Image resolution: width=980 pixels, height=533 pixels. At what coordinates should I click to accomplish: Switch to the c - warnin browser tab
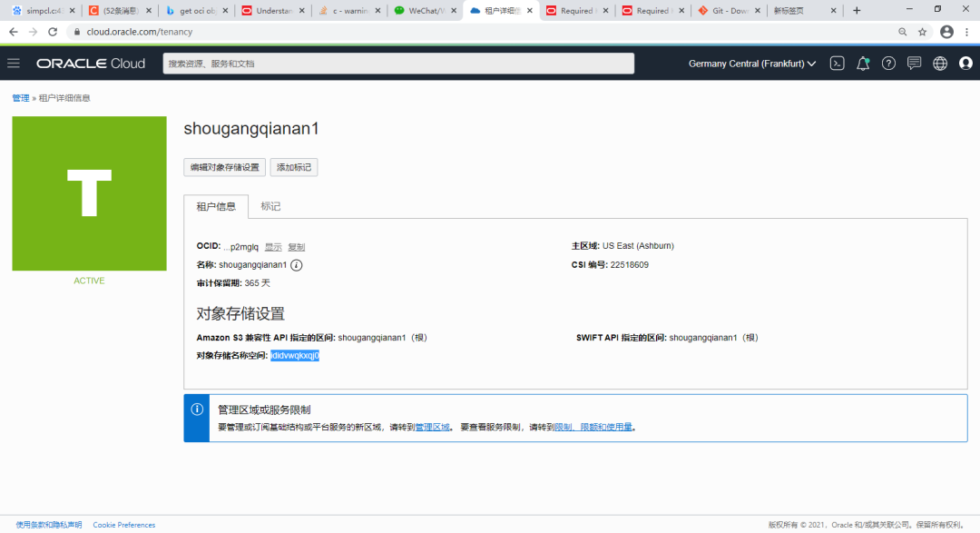[x=348, y=11]
